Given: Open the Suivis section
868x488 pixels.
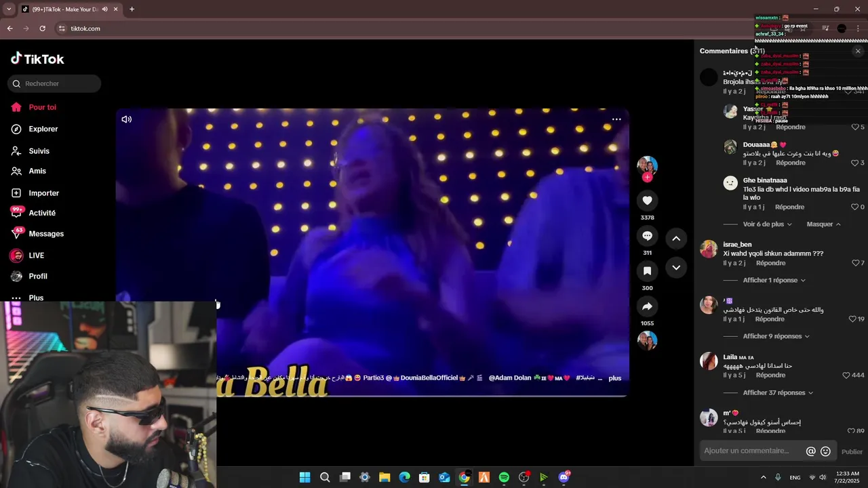Looking at the screenshot, I should coord(39,151).
